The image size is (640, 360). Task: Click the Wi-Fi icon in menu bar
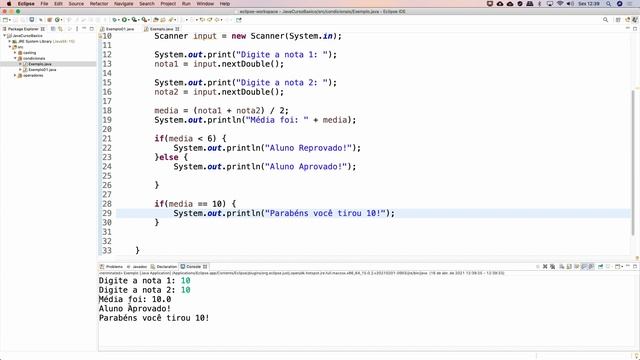(560, 4)
